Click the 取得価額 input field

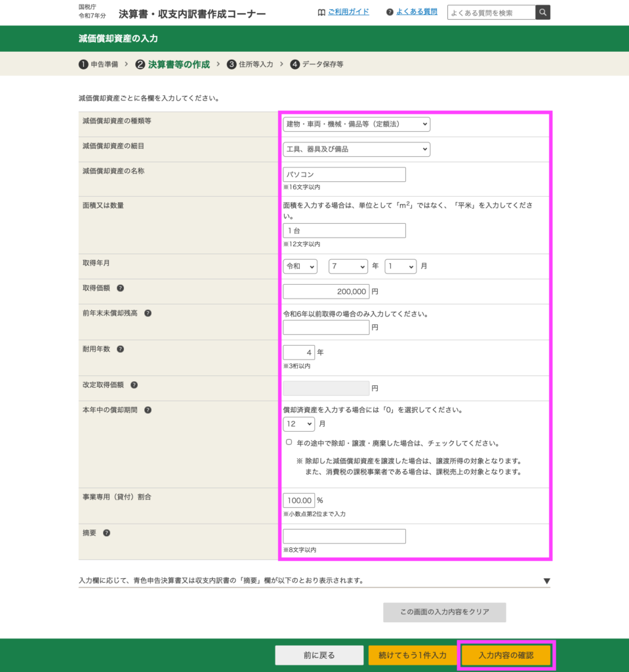326,291
